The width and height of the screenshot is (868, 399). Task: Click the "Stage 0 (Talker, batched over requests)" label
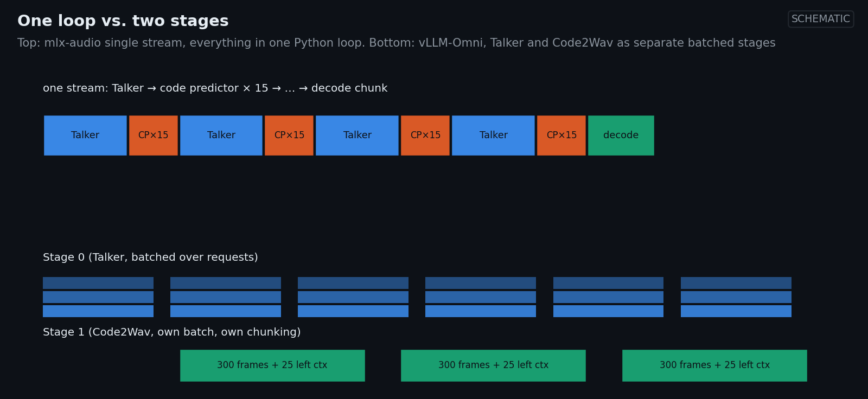tap(150, 258)
